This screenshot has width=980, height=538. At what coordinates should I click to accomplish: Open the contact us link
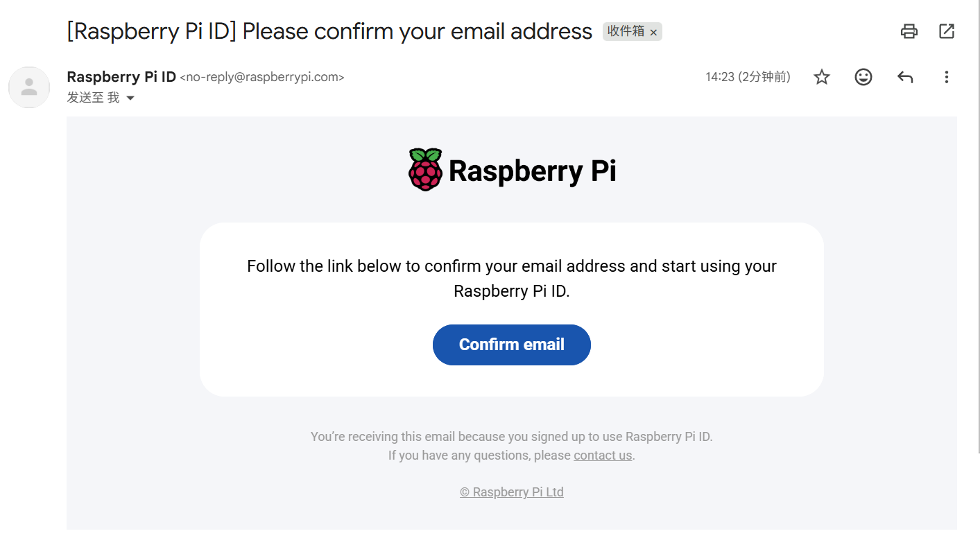pyautogui.click(x=603, y=455)
